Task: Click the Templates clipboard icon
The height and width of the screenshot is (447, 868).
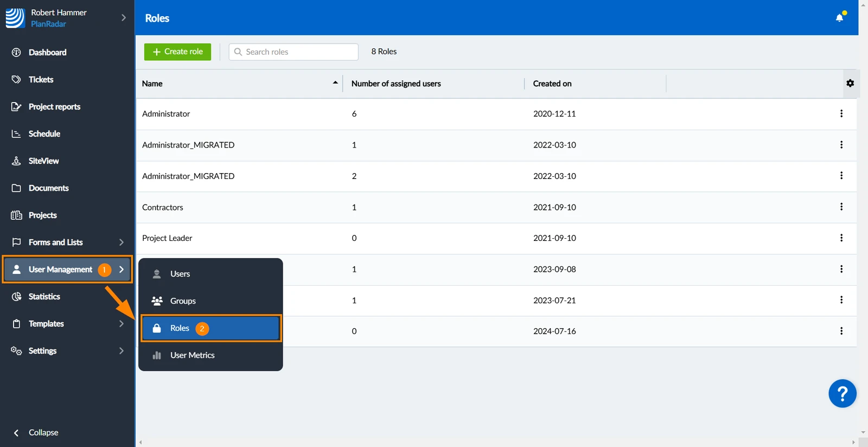Action: pyautogui.click(x=16, y=323)
